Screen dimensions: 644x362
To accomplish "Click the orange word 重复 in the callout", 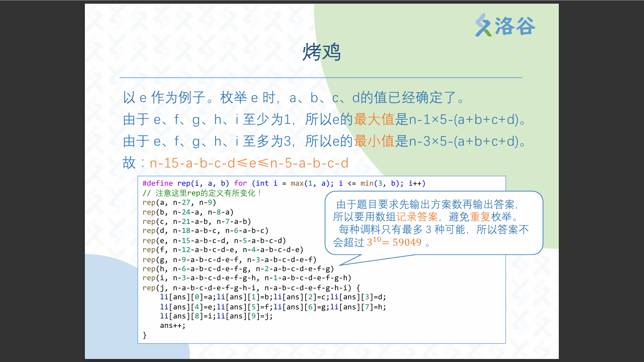I will pyautogui.click(x=480, y=217).
